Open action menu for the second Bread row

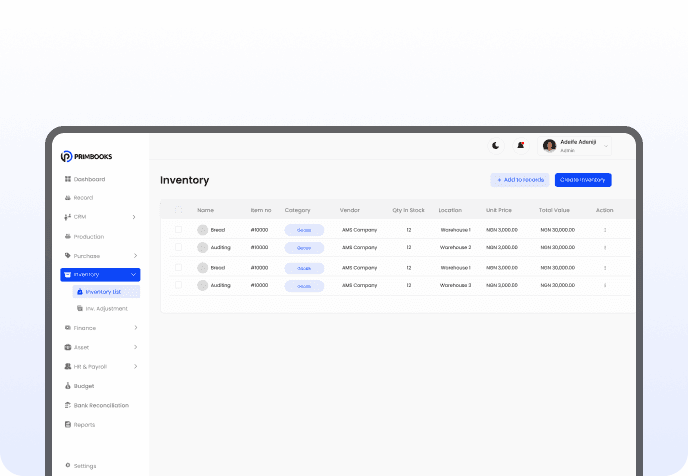coord(605,268)
